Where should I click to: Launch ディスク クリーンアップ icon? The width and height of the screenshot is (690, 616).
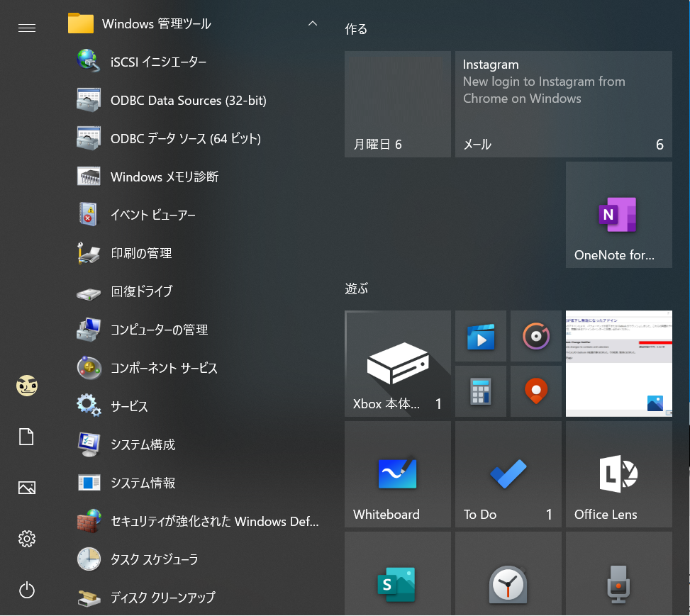click(x=89, y=598)
